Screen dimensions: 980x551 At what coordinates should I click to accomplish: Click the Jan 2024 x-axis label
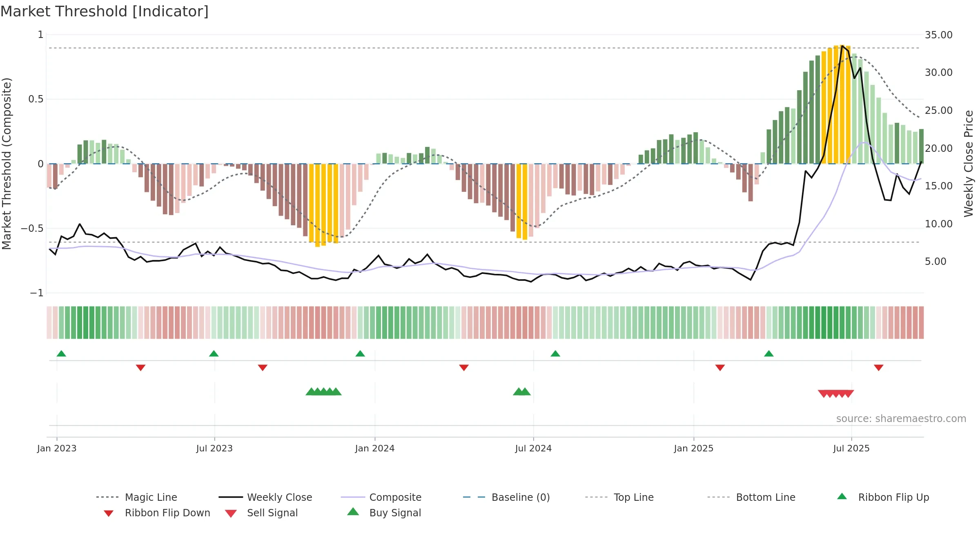pyautogui.click(x=375, y=449)
